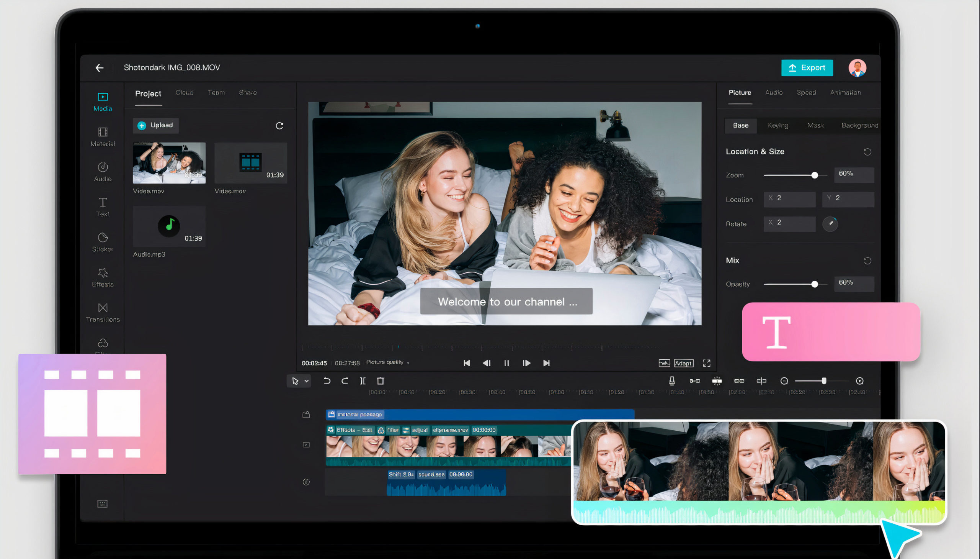Open the Sticker sidebar panel
This screenshot has width=980, height=559.
tap(103, 242)
